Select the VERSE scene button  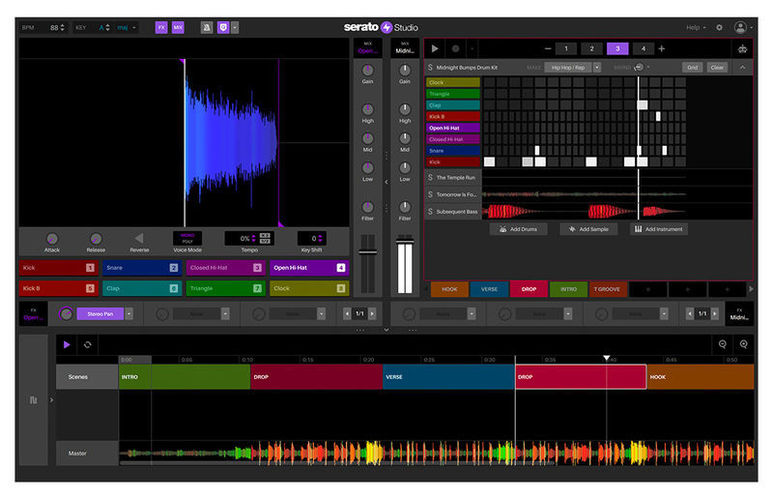tap(489, 289)
